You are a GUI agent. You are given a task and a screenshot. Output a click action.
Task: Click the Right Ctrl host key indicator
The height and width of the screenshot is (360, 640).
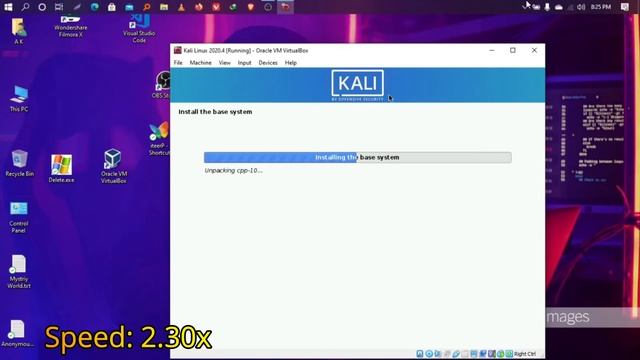(x=525, y=354)
